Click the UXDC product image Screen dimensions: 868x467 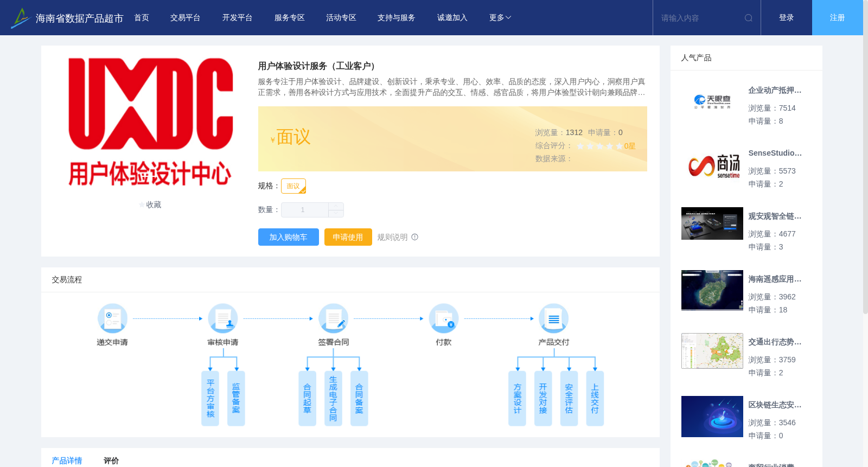point(150,121)
